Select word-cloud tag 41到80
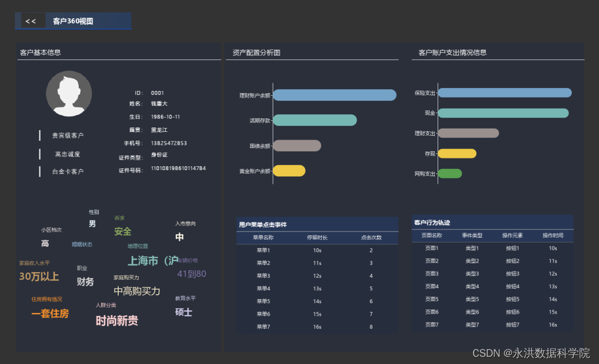The width and height of the screenshot is (599, 364). point(191,274)
